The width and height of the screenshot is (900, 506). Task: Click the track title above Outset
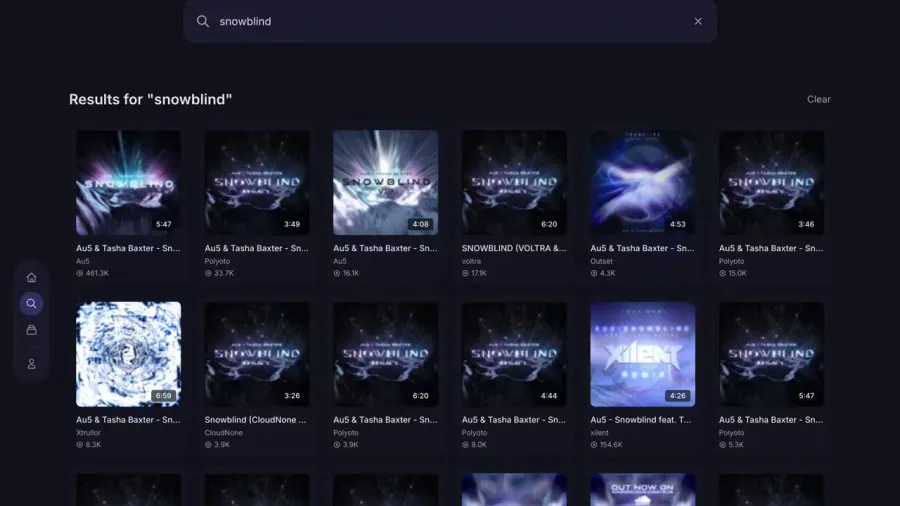tap(642, 248)
